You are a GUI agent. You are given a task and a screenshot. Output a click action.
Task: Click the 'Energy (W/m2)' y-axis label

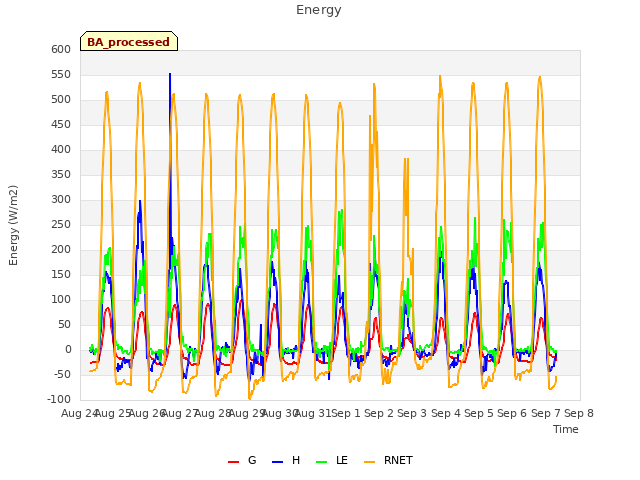(13, 225)
